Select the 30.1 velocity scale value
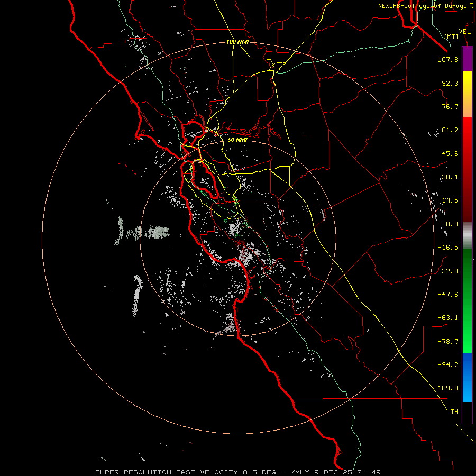Viewport: 476px width, 476px height. tap(450, 177)
